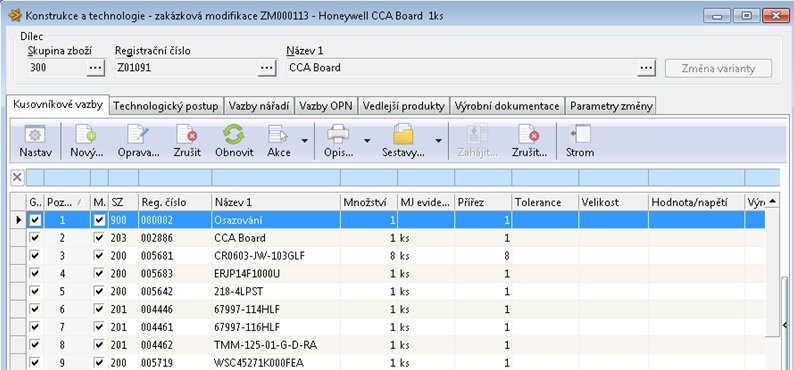Toggle the M checkbox in the 218-4LPST row

coord(99,292)
